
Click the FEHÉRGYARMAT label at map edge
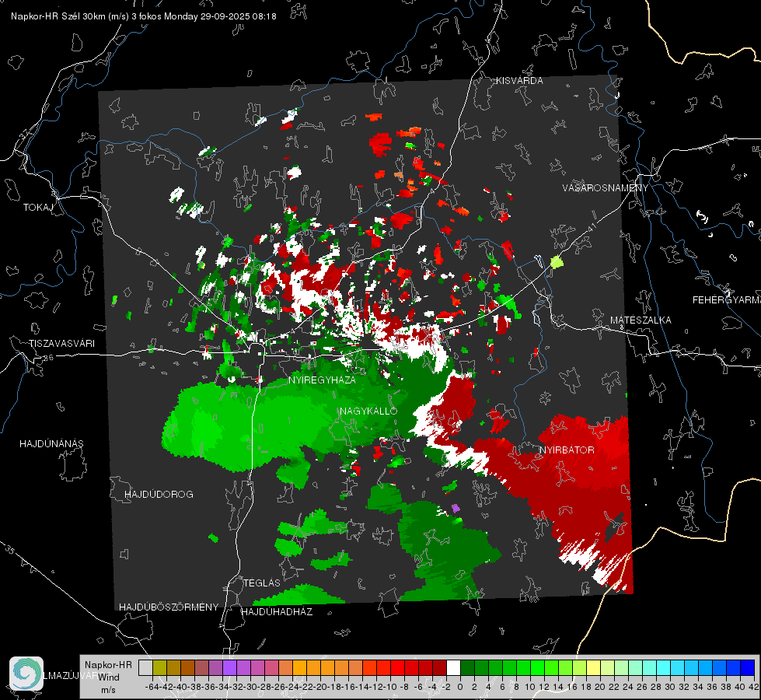[726, 299]
